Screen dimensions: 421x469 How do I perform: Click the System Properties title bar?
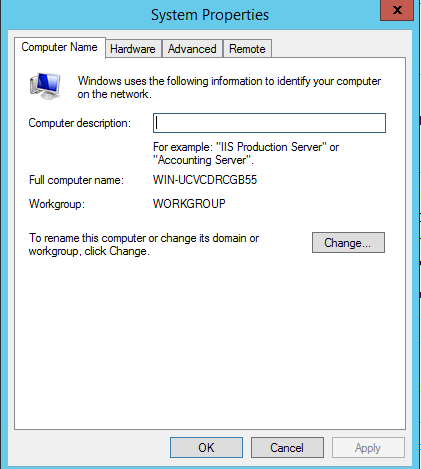[210, 15]
